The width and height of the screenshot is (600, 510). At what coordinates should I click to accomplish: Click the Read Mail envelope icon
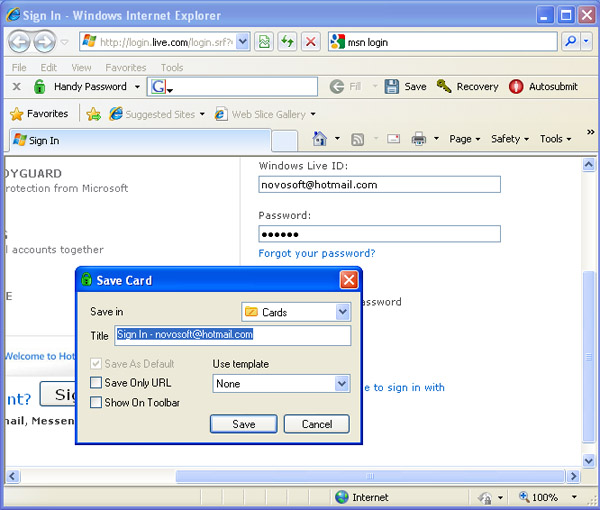(x=393, y=138)
